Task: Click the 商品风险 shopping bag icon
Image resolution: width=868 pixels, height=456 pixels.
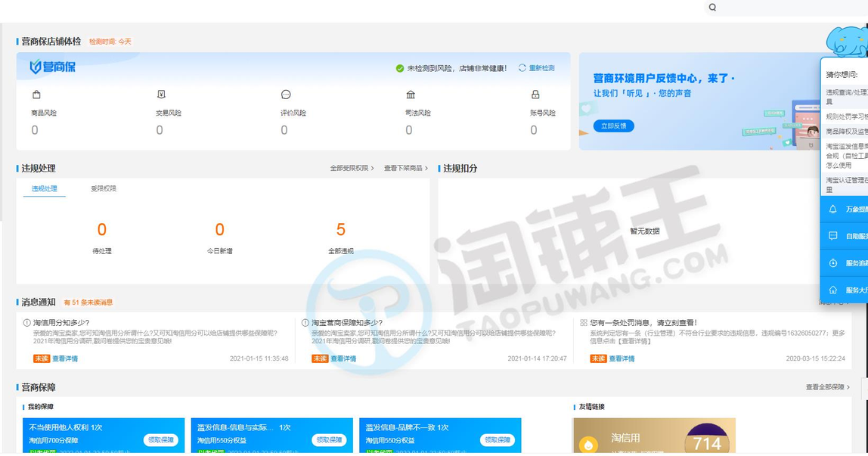Action: point(36,95)
